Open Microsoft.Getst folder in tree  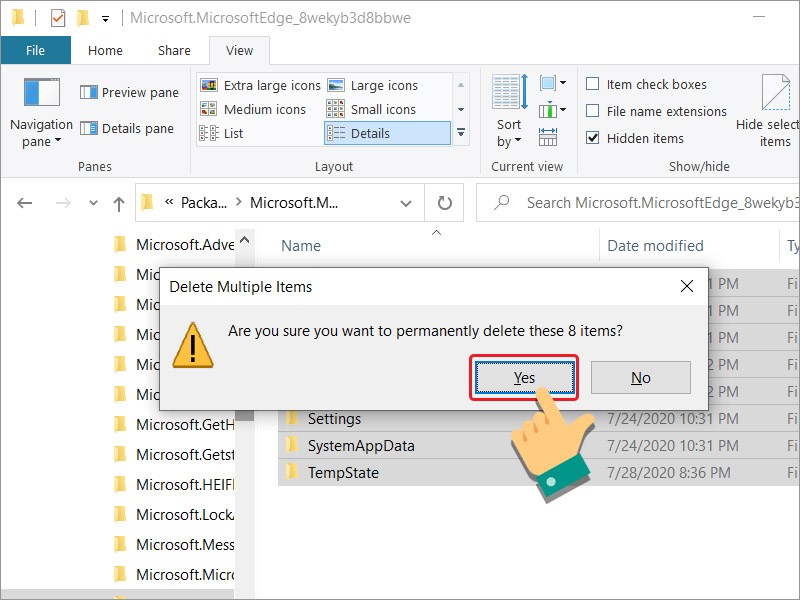click(x=173, y=455)
